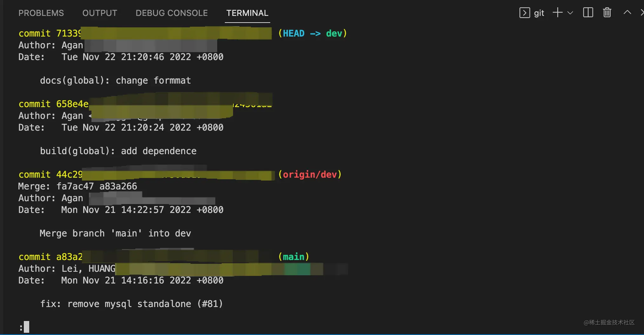Click the pager prompt cursor block
This screenshot has height=335, width=644.
(x=26, y=327)
